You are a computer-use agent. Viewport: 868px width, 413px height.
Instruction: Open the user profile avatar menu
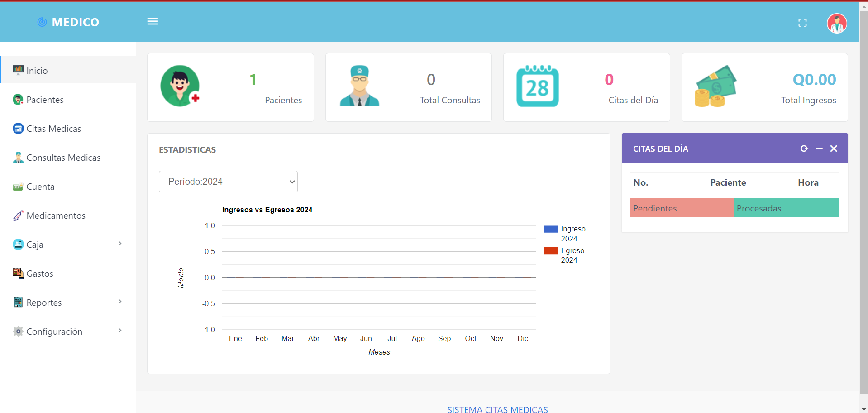tap(836, 24)
